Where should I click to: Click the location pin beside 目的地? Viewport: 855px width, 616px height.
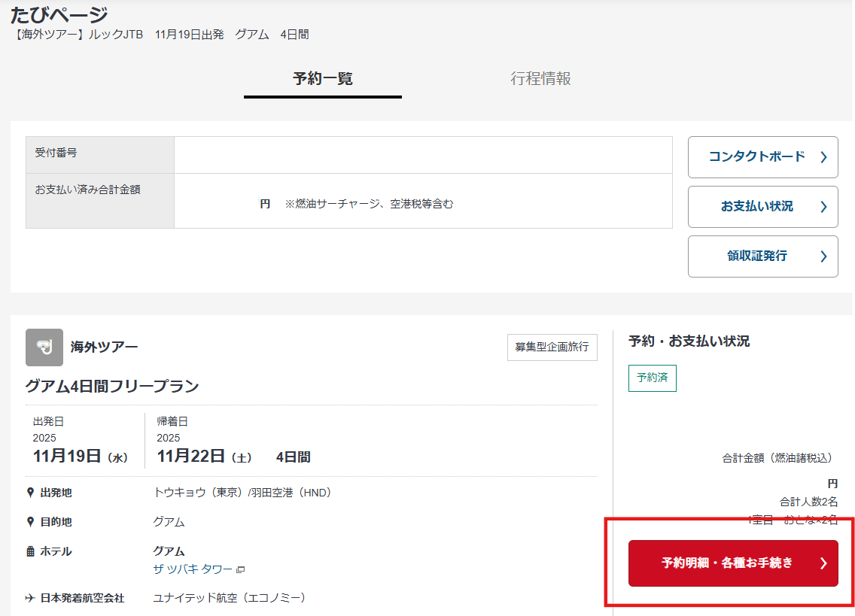30,522
